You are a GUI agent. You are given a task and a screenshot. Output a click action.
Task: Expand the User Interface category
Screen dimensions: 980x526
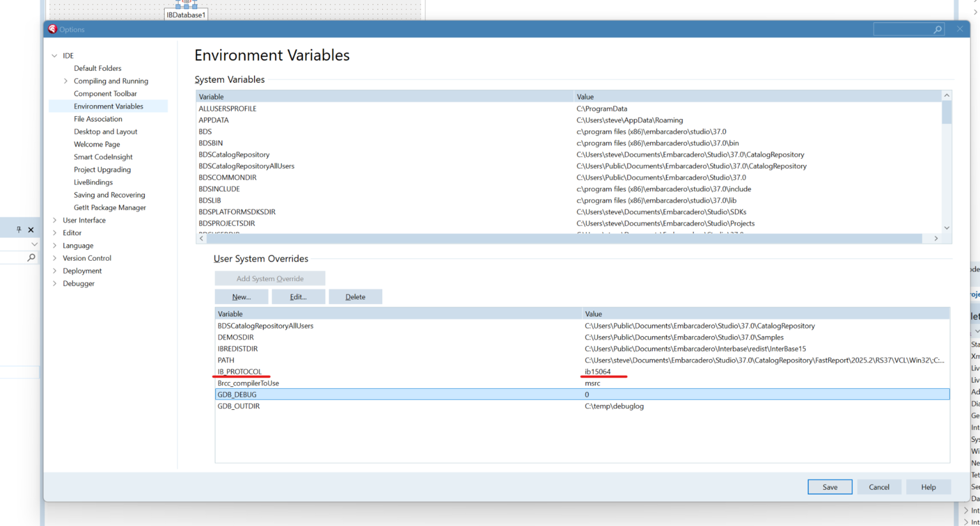pyautogui.click(x=55, y=221)
